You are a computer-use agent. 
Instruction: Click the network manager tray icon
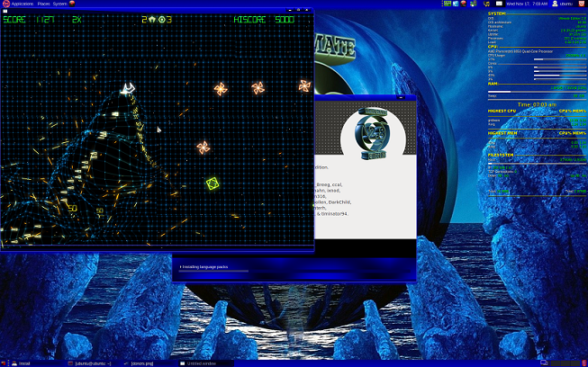point(474,4)
